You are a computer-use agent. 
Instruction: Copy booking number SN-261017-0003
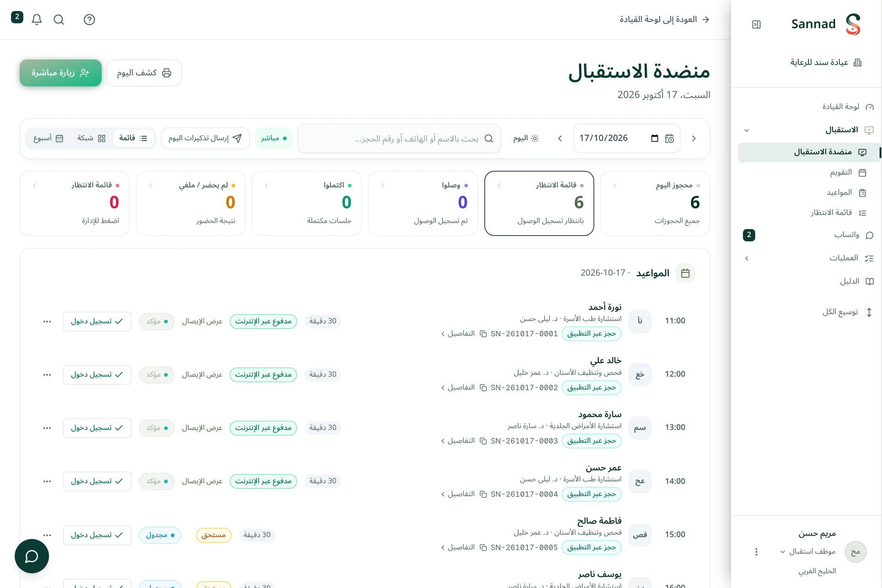click(483, 441)
